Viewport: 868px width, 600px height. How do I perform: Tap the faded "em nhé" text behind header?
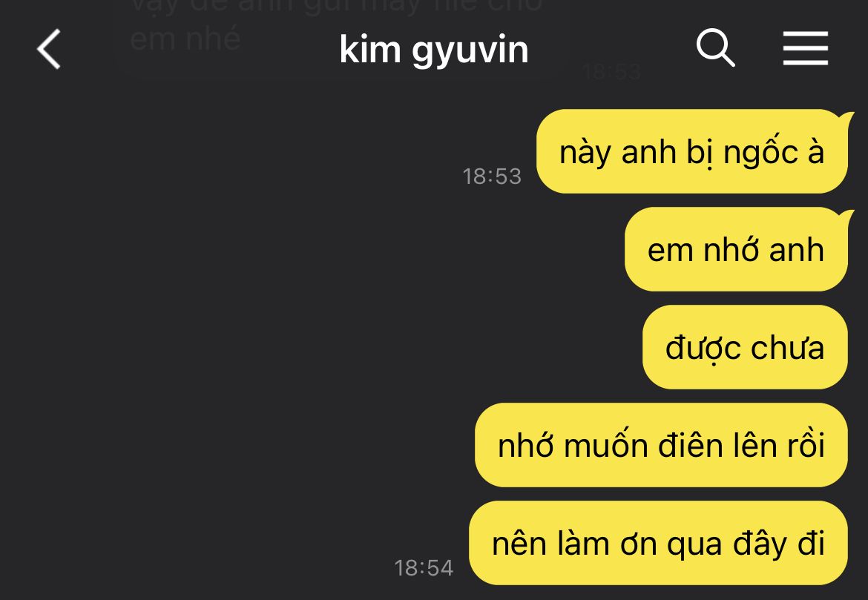coord(185,39)
